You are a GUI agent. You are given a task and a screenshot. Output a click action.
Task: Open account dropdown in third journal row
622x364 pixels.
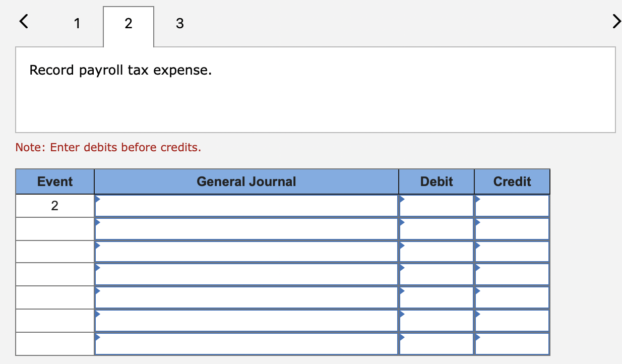click(246, 252)
